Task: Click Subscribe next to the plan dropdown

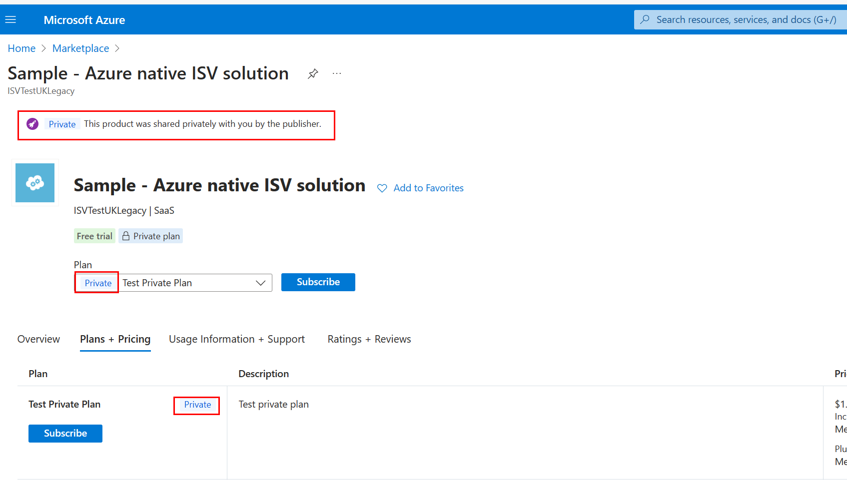Action: [318, 282]
